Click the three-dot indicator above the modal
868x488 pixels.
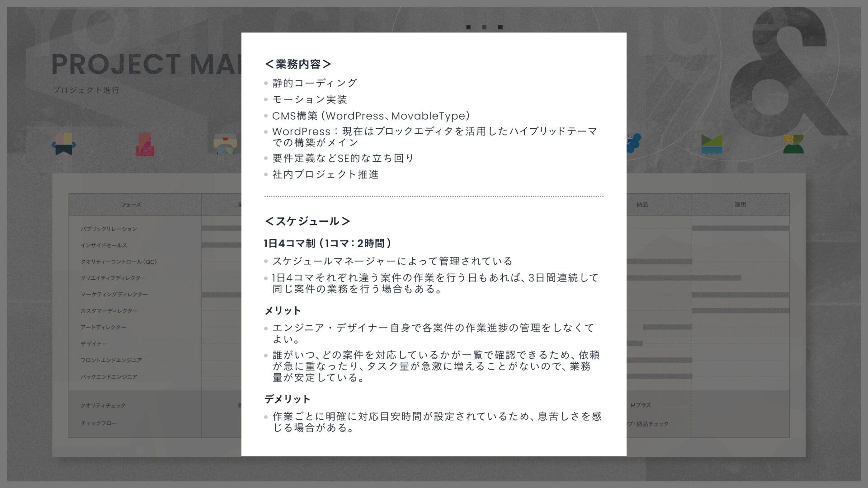[x=484, y=27]
